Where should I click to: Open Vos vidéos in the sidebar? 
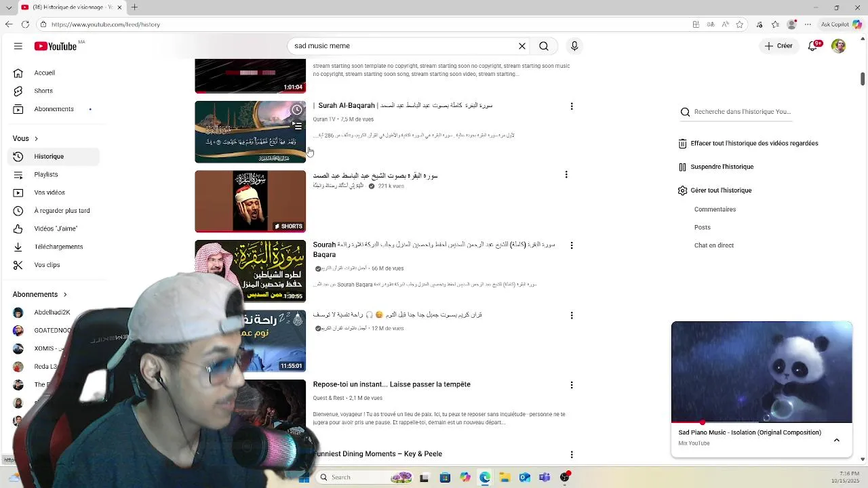pyautogui.click(x=54, y=192)
